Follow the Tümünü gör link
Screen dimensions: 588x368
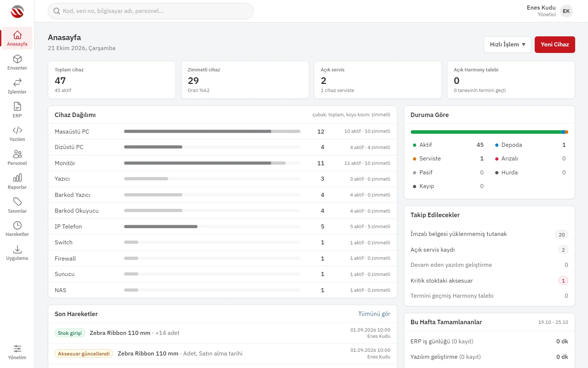[374, 314]
